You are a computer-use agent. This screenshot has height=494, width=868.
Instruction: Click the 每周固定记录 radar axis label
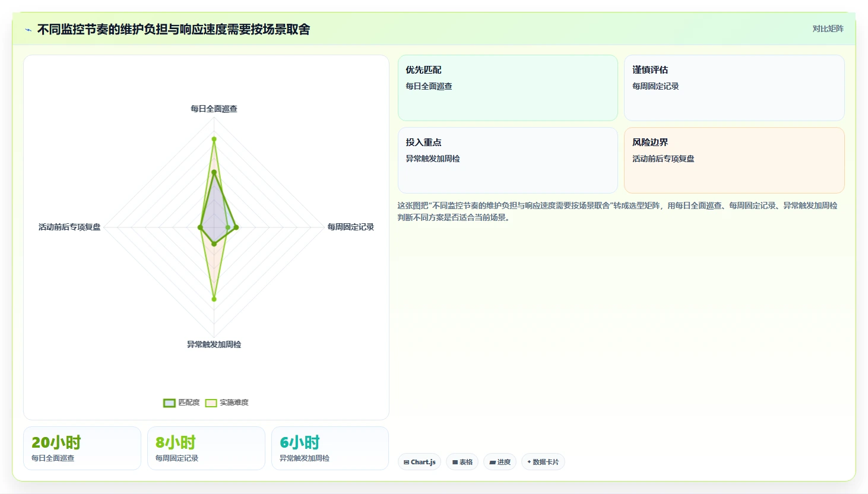click(351, 227)
